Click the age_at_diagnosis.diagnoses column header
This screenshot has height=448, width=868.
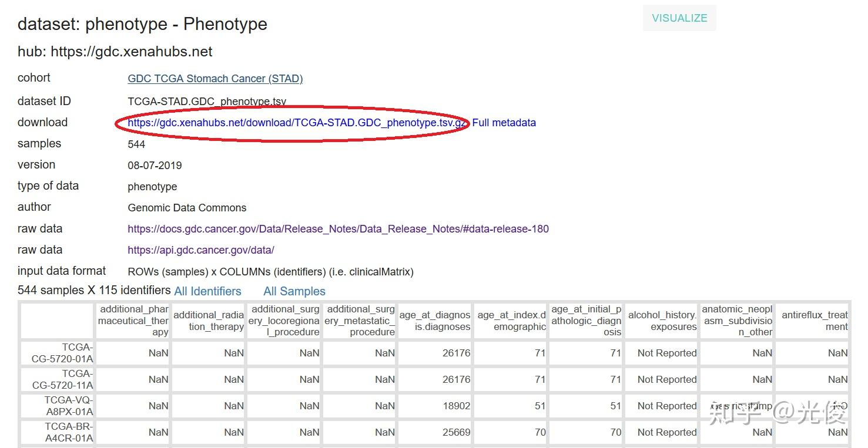[x=435, y=321]
